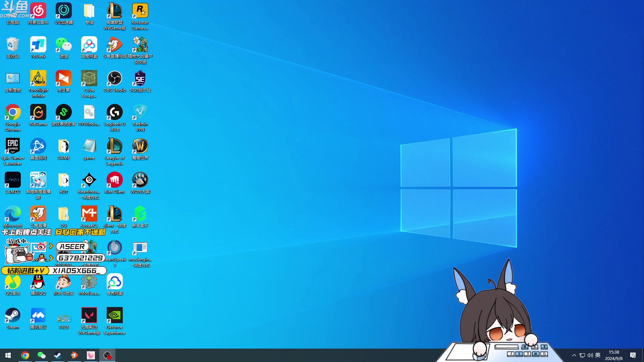The width and height of the screenshot is (644, 362).
Task: Select the 英雄联盟 WeGame版 desktop icon
Action: [x=115, y=16]
